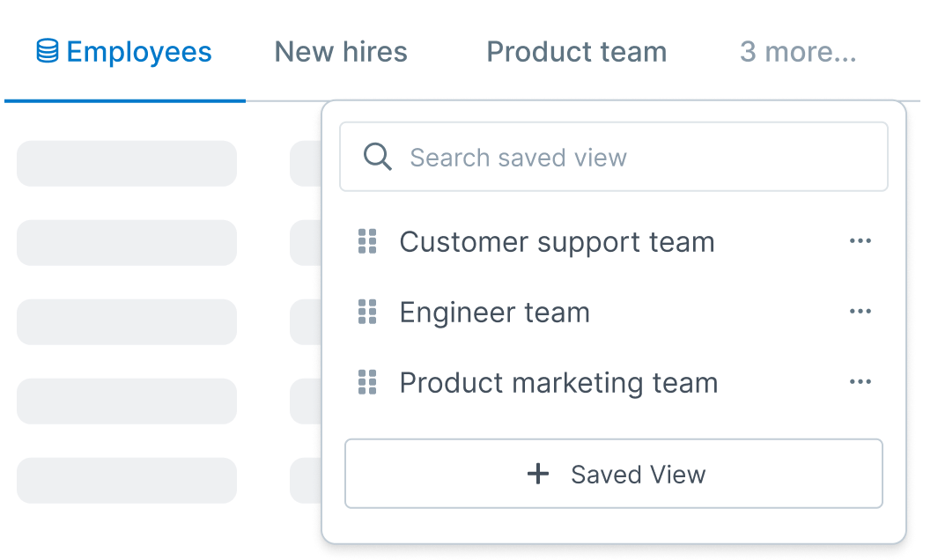Open the three-dot menu for Engineer team
This screenshot has width=938, height=560.
pyautogui.click(x=860, y=311)
